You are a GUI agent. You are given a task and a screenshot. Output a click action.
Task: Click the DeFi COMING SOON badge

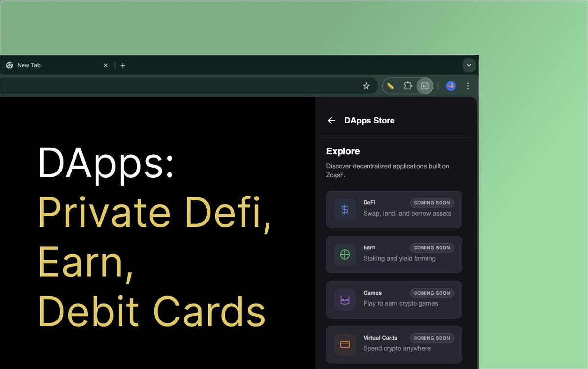[432, 203]
